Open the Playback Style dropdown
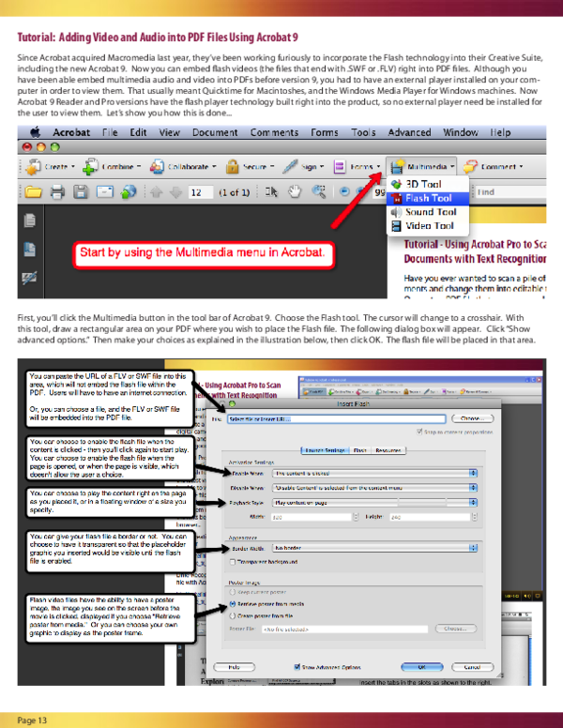Screen dimensions: 563x728 (x=375, y=502)
